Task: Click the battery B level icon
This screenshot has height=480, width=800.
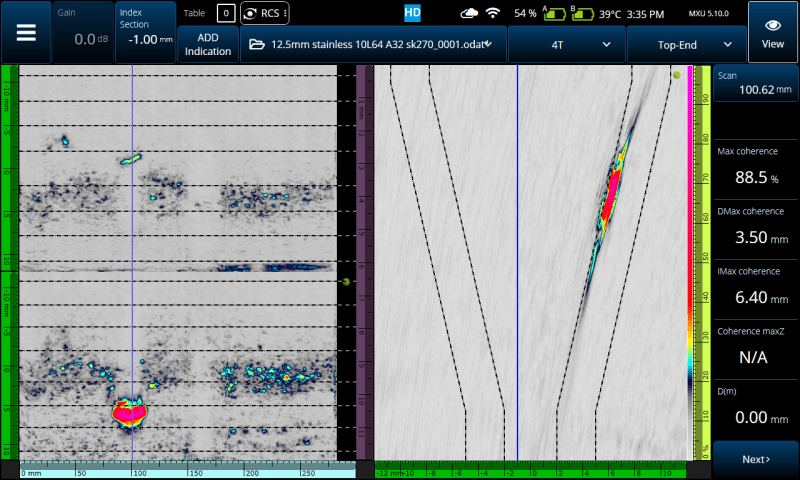Action: tap(580, 13)
